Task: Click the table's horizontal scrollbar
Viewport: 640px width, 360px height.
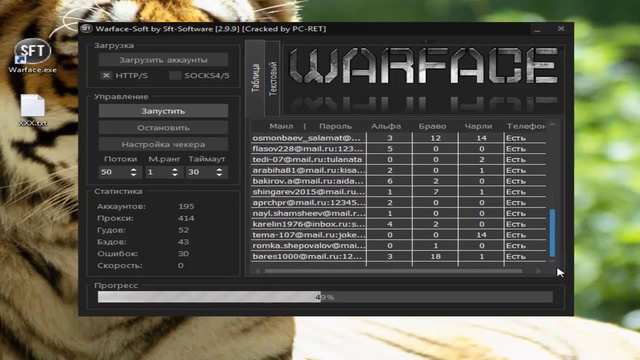Action: (x=393, y=271)
